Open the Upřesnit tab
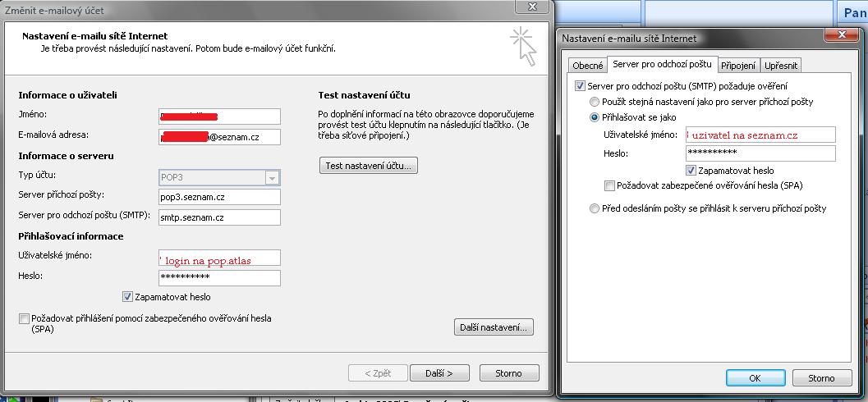Screen dimensions: 868x402 tap(781, 66)
